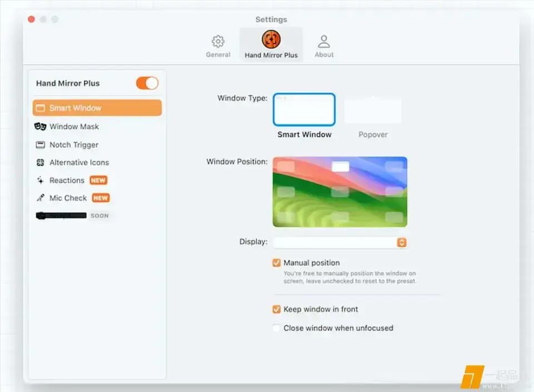This screenshot has height=392, width=534.
Task: Select the center window position
Action: pos(340,192)
